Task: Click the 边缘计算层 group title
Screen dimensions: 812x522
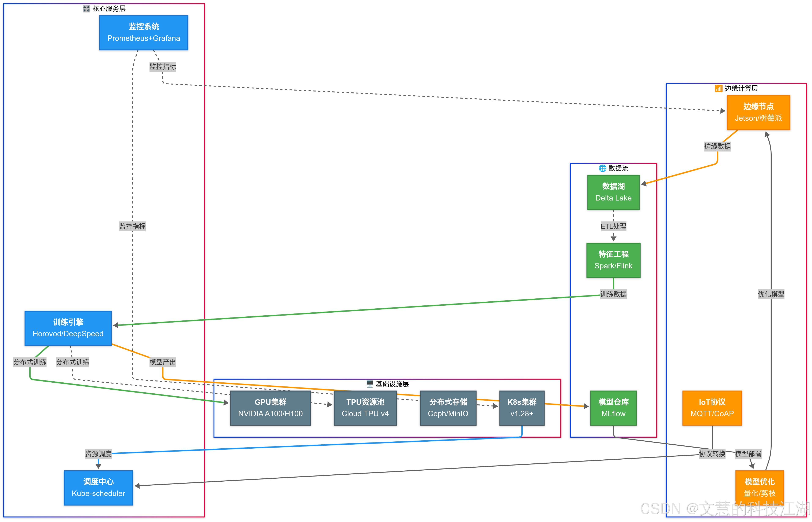Action: (741, 88)
